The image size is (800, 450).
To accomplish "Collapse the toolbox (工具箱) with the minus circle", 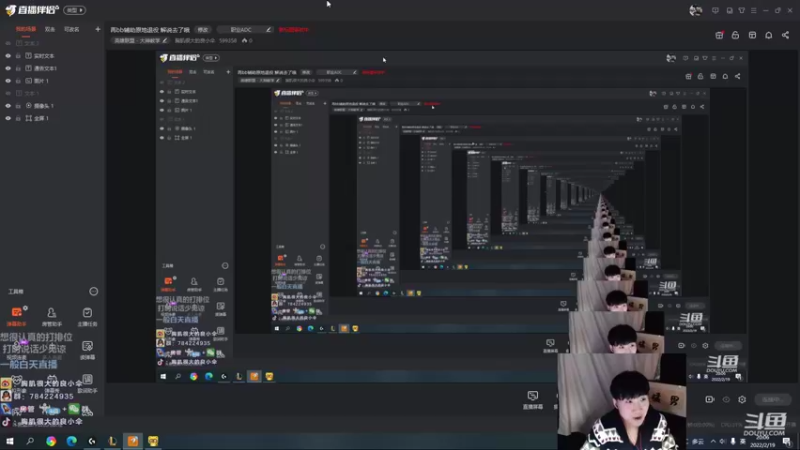I will tap(93, 291).
